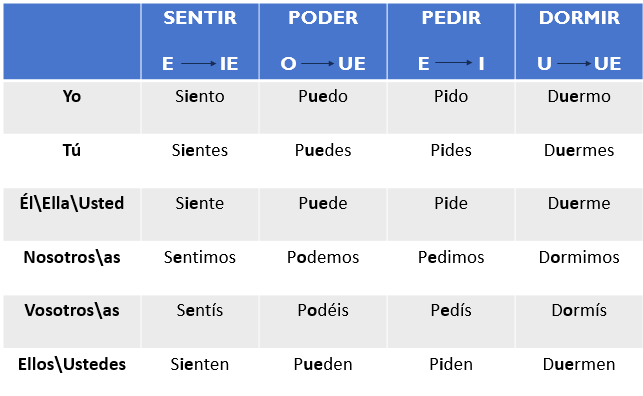Image resolution: width=643 pixels, height=396 pixels.
Task: Click the cell containing Siento
Action: pos(200,107)
